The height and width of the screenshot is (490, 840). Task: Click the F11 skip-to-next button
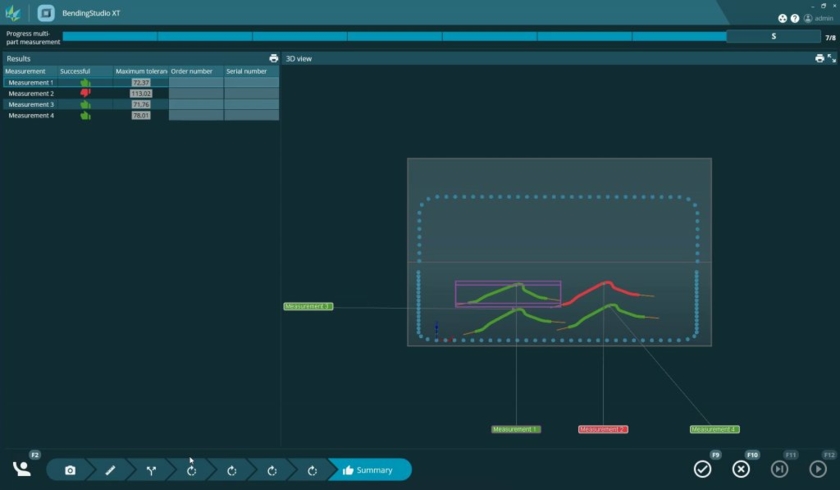[x=779, y=469]
